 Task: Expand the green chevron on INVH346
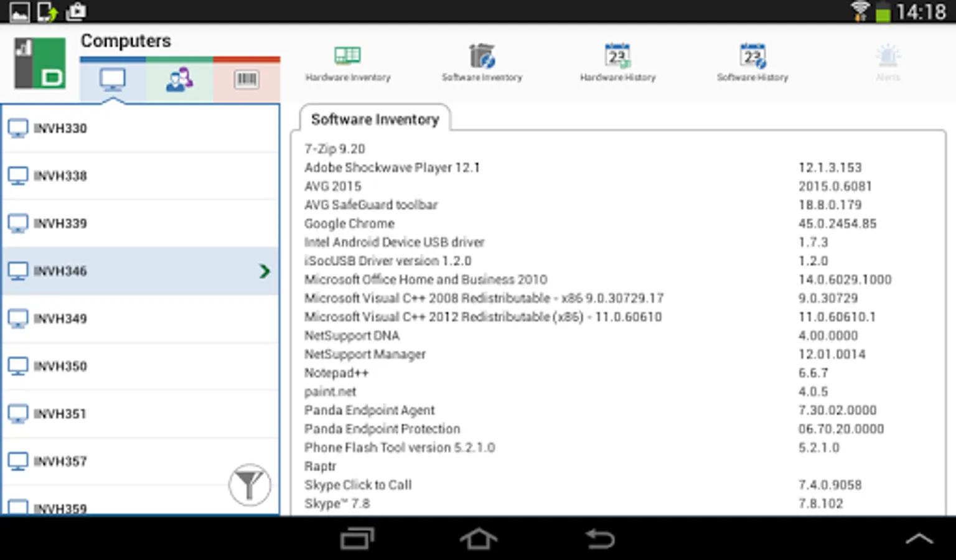[x=265, y=271]
